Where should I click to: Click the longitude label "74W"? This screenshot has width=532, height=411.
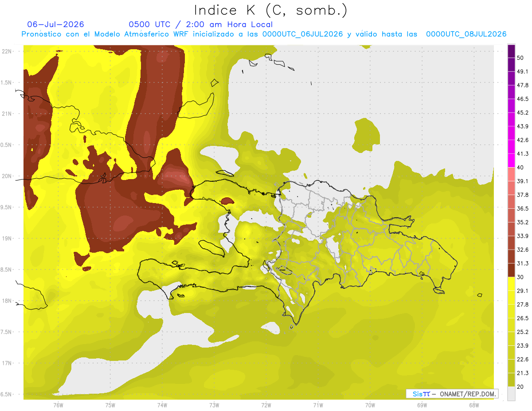[x=162, y=405]
